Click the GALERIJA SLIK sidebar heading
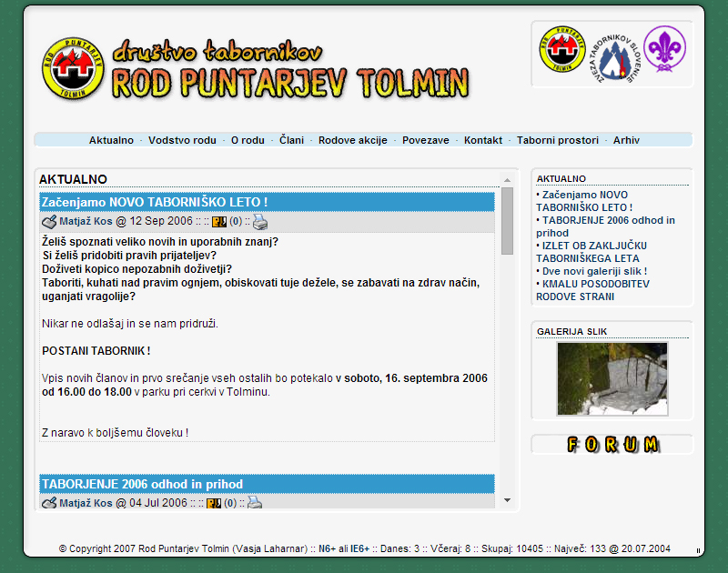 [572, 331]
